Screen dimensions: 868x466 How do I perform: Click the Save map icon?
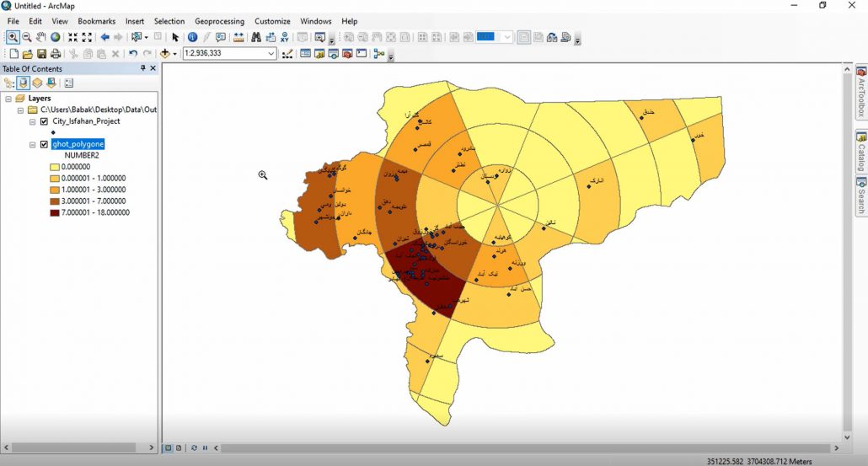pyautogui.click(x=41, y=54)
